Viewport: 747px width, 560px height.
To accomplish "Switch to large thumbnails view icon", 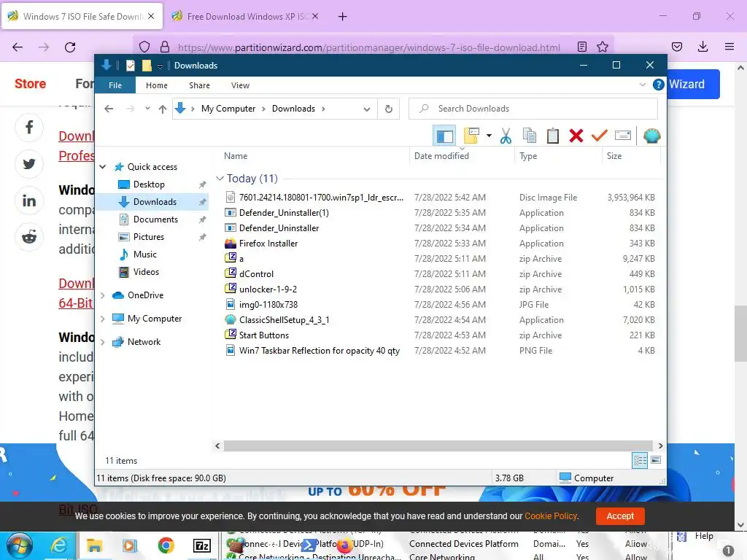I will coord(656,460).
